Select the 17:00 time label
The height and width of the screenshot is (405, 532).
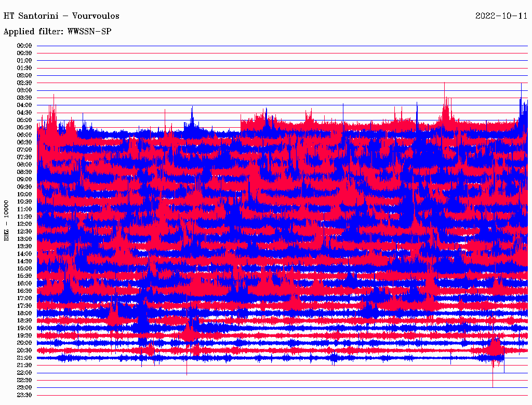tap(24, 299)
